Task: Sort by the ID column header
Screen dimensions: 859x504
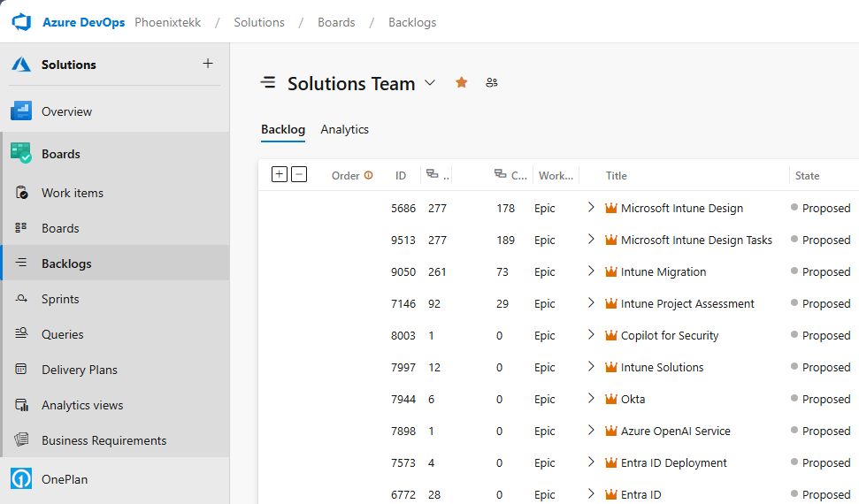Action: 401,176
